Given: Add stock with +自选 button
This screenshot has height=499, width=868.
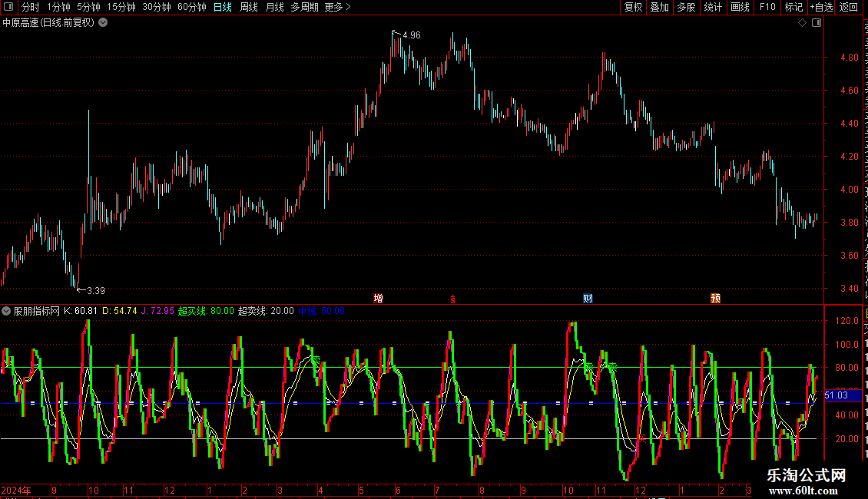Looking at the screenshot, I should [821, 7].
